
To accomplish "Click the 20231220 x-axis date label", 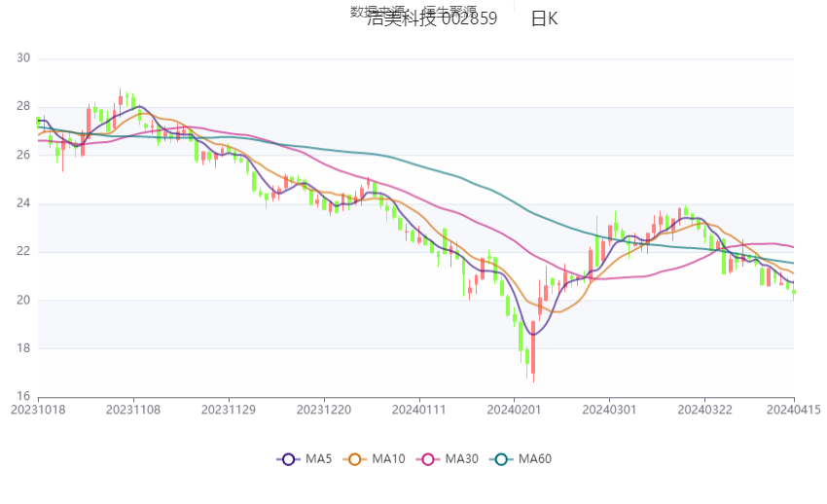I will [x=324, y=410].
